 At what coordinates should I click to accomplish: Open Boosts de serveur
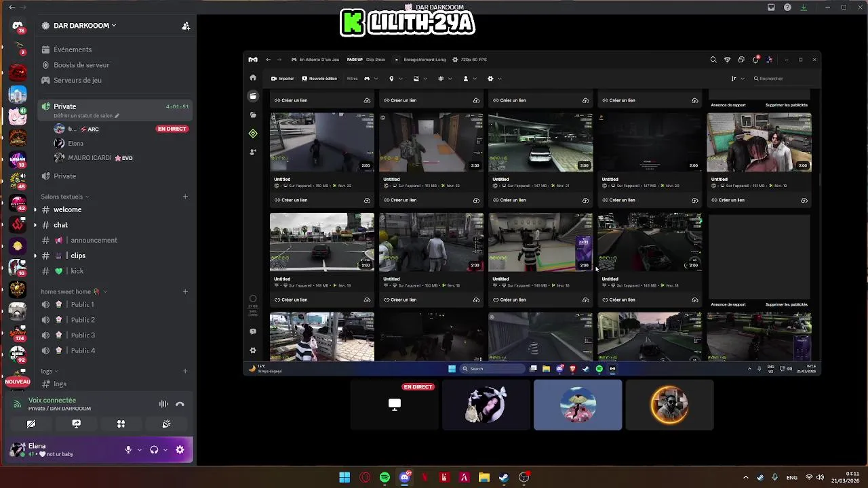point(115,65)
